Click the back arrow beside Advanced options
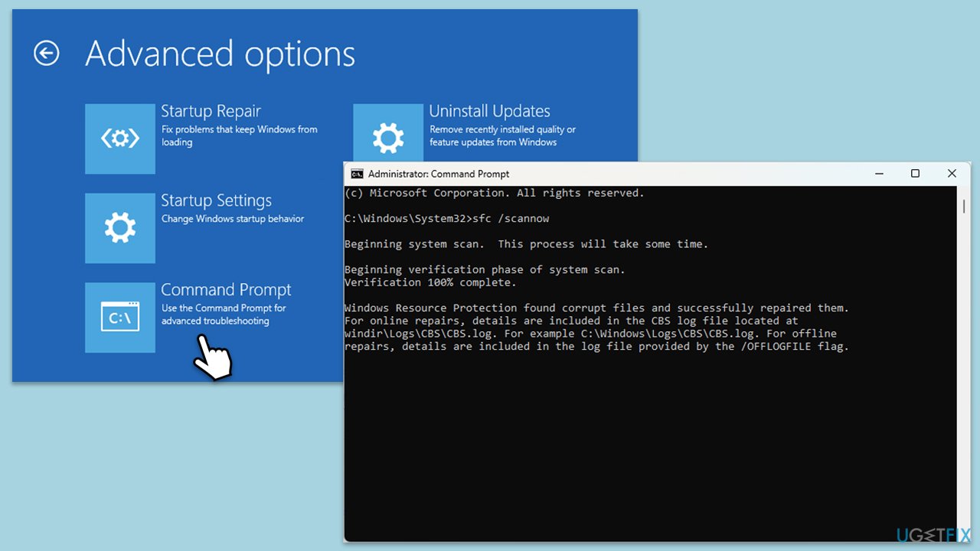980x551 pixels. coord(47,54)
